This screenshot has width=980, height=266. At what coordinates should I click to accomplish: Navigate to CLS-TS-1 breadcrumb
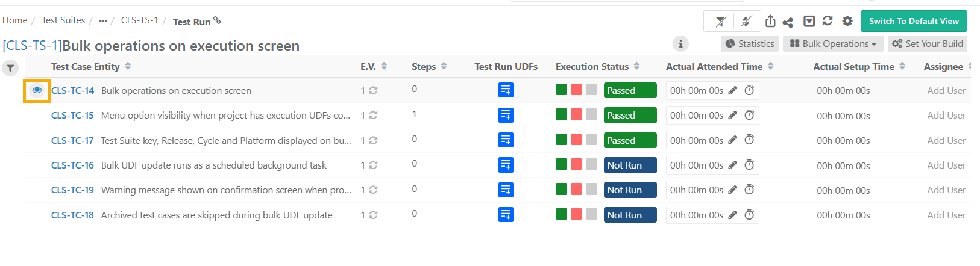point(140,20)
